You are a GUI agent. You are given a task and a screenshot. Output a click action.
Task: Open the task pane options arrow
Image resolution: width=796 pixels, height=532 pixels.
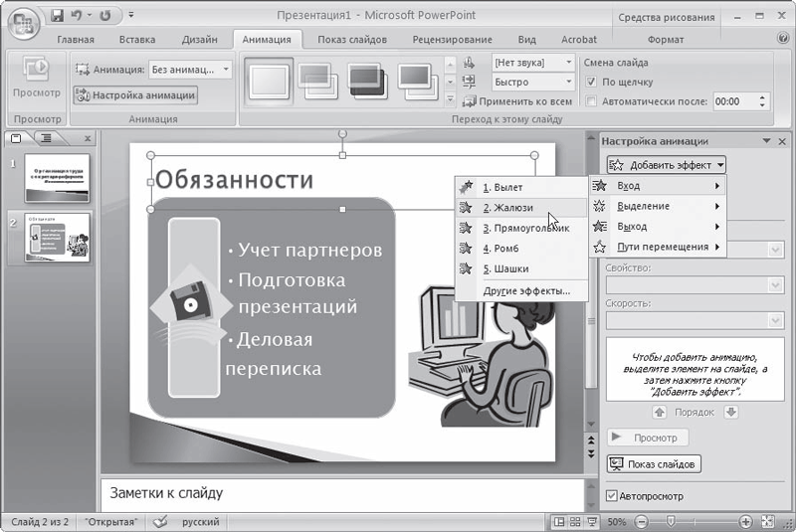[766, 141]
